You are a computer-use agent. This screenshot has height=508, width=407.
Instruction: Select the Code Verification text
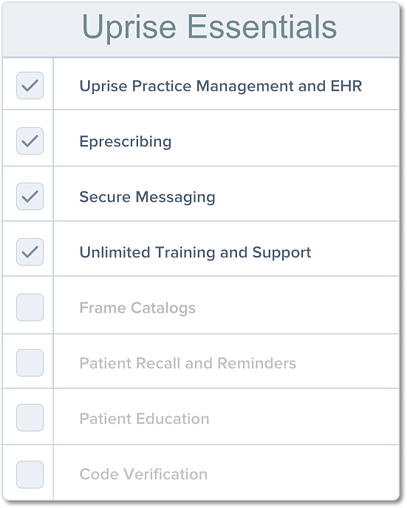click(x=143, y=474)
